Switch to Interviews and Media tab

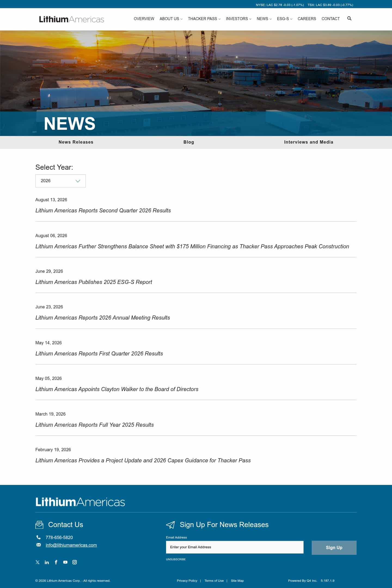309,142
